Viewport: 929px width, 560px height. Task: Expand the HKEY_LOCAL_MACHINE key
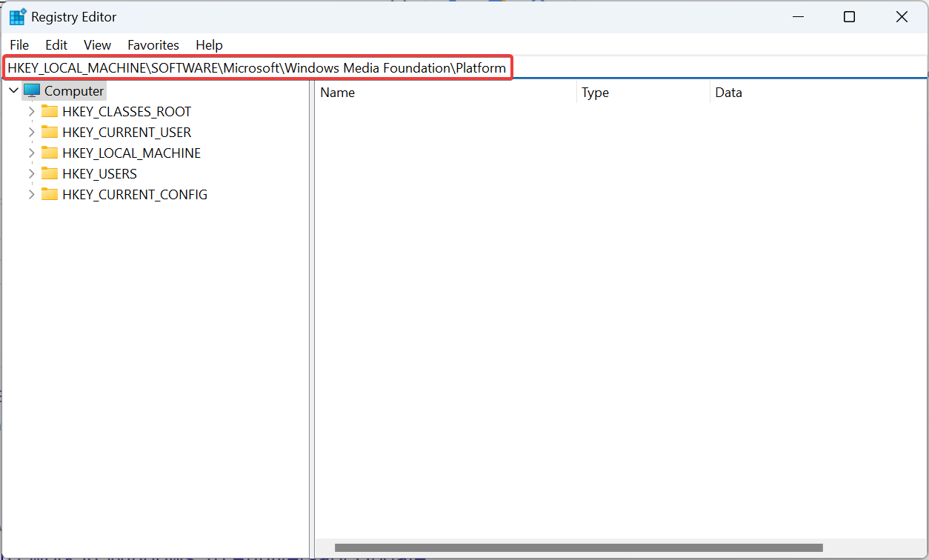point(31,153)
